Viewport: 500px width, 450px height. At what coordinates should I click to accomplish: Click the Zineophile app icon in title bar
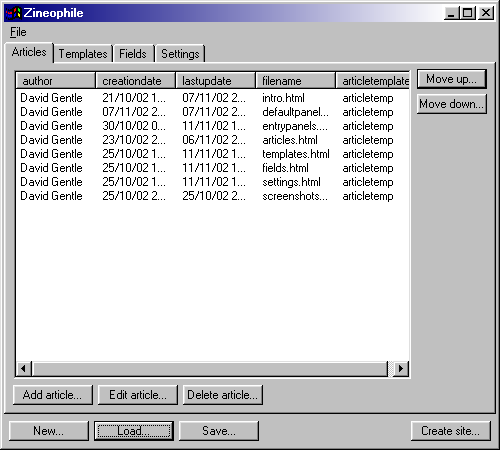14,13
